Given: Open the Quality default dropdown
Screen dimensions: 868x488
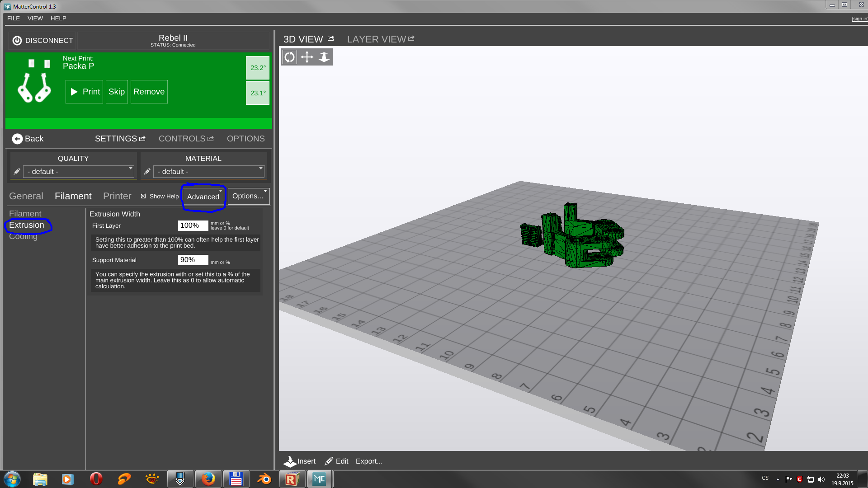Looking at the screenshot, I should click(79, 172).
